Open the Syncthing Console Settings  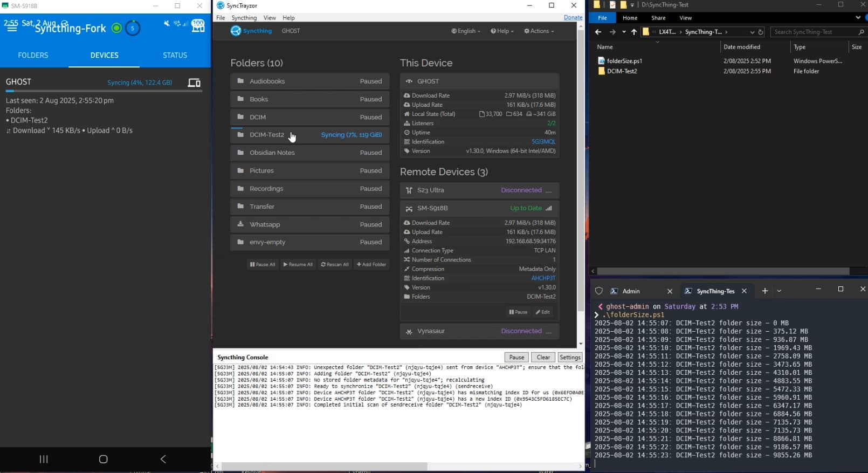point(570,357)
